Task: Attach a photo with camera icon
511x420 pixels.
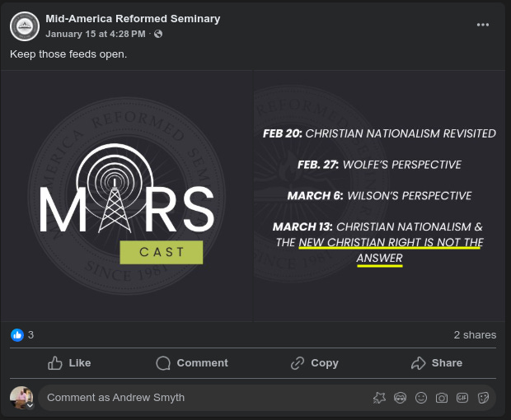Action: (442, 398)
